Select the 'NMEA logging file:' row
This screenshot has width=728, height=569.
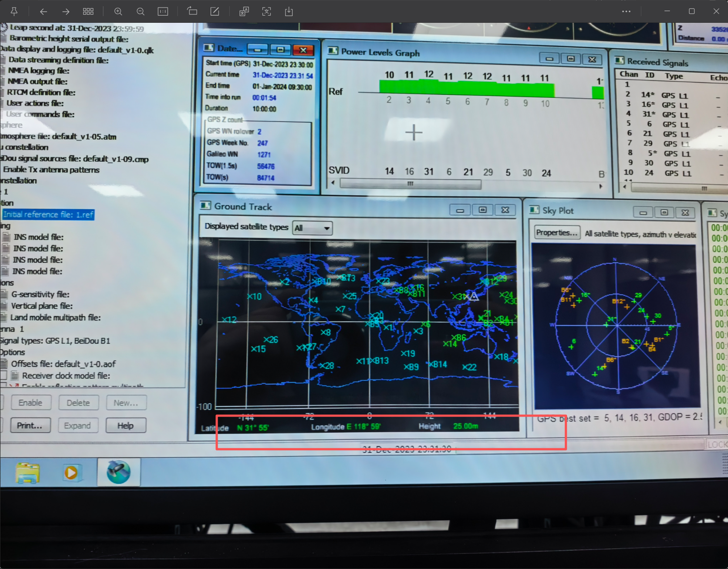point(38,71)
